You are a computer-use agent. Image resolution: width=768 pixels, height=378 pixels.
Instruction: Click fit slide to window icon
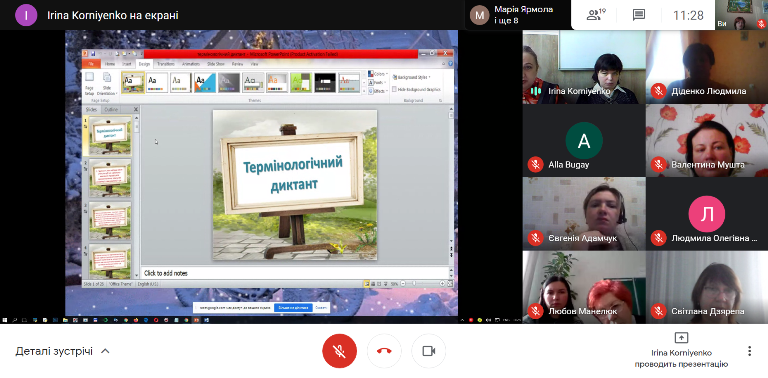point(450,284)
